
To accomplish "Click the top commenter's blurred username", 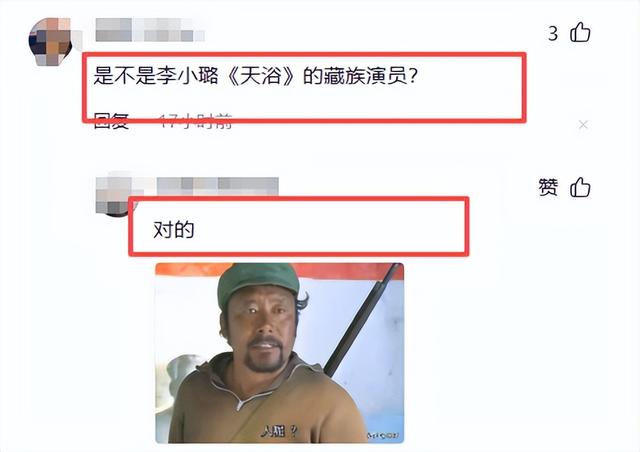I will 150,29.
